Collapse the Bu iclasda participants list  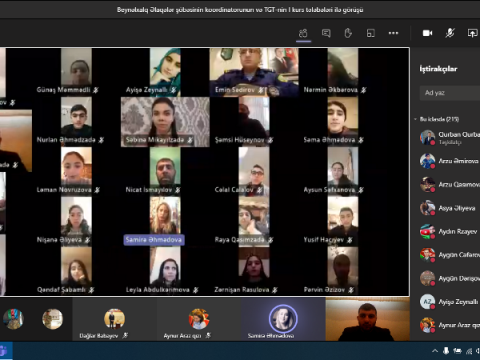(416, 119)
